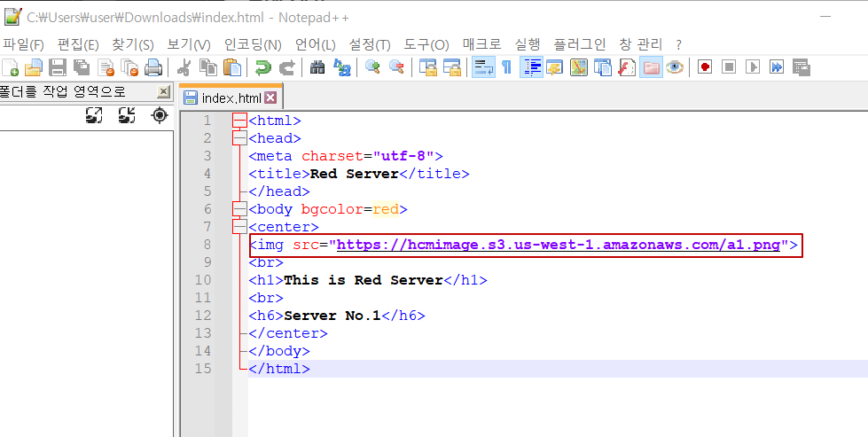The width and height of the screenshot is (868, 437).
Task: Click the Cut scissors icon
Action: click(184, 67)
